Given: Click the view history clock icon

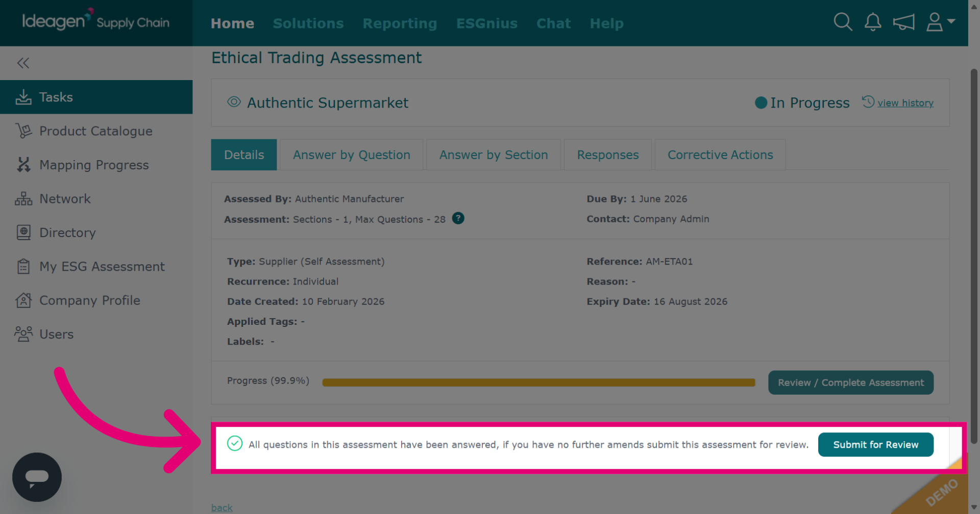Looking at the screenshot, I should tap(868, 101).
